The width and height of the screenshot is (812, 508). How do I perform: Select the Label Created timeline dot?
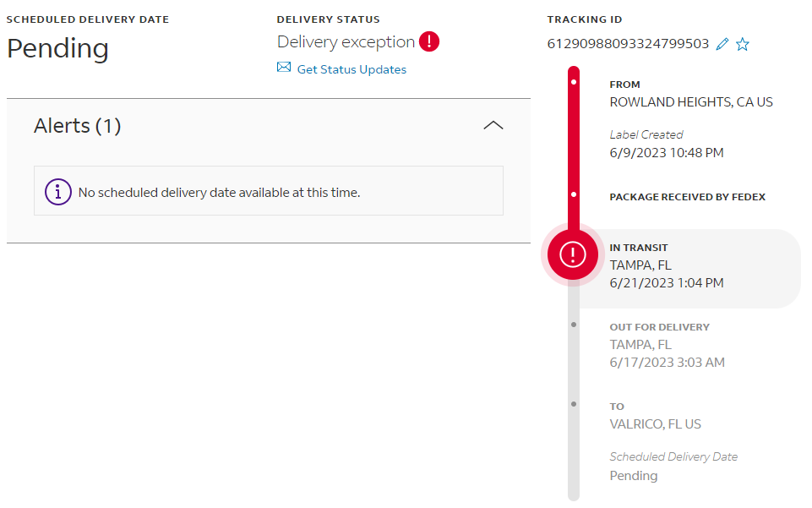(574, 82)
